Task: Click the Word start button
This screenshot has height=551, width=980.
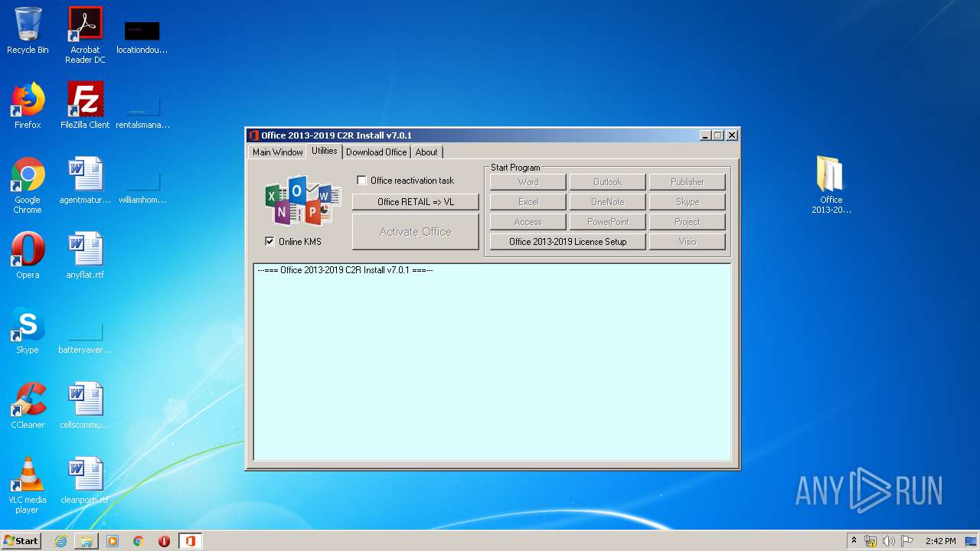Action: pos(528,182)
